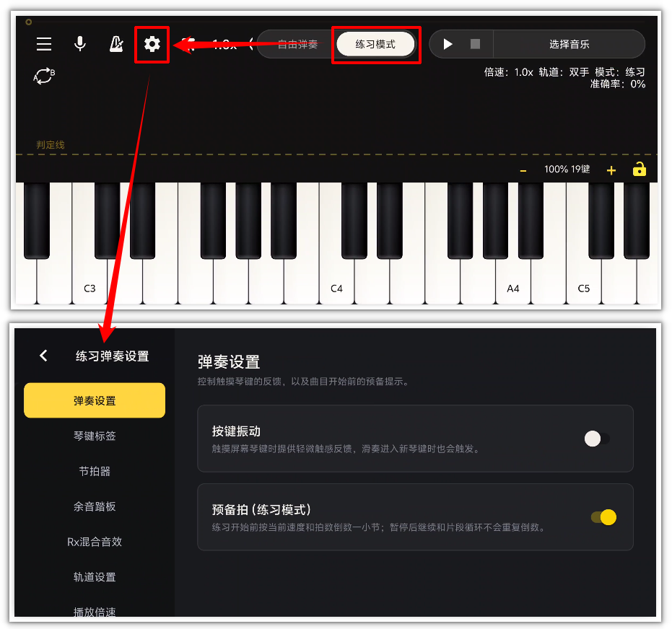Click the yellow keyboard lock icon

pyautogui.click(x=639, y=169)
